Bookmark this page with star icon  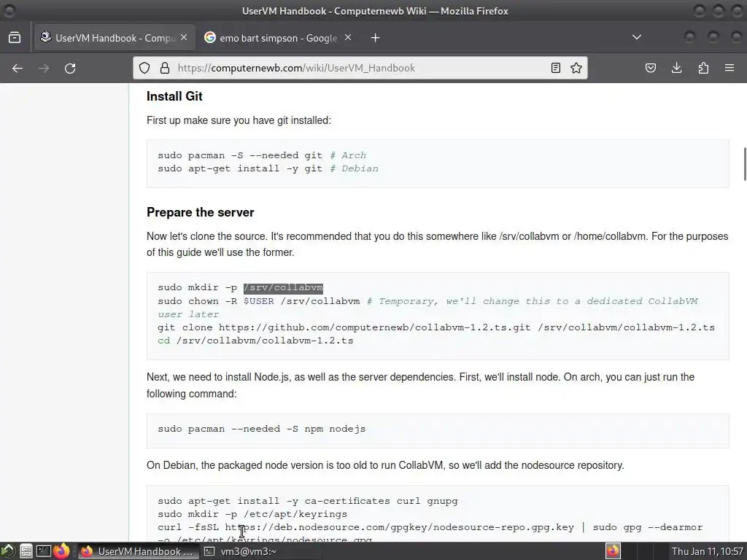click(576, 68)
